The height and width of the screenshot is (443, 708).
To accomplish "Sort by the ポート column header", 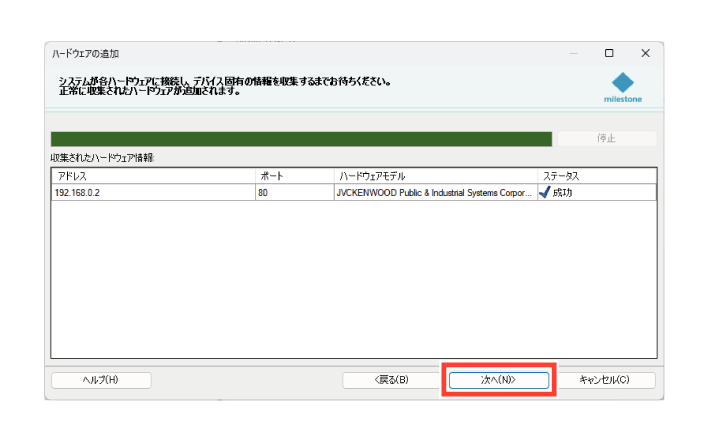I will click(294, 175).
